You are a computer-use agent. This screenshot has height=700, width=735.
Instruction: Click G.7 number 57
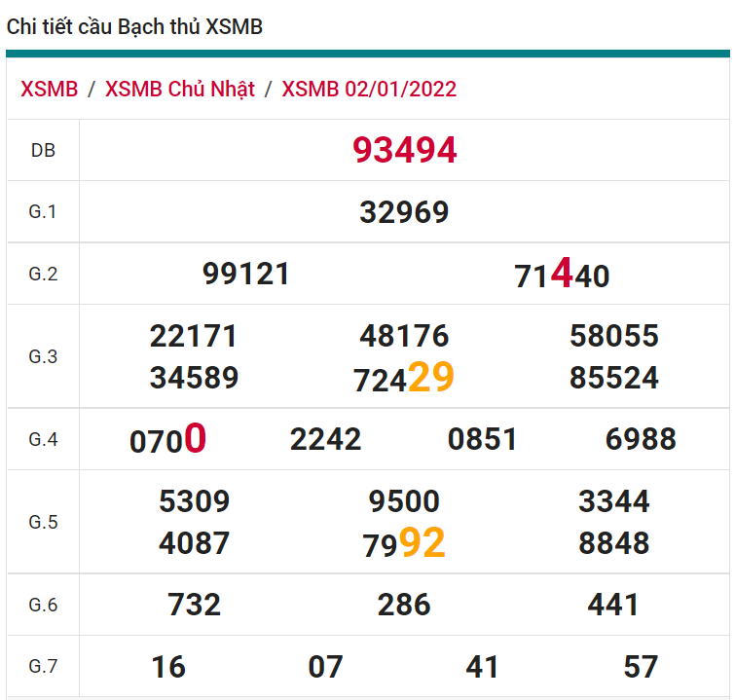(x=641, y=667)
